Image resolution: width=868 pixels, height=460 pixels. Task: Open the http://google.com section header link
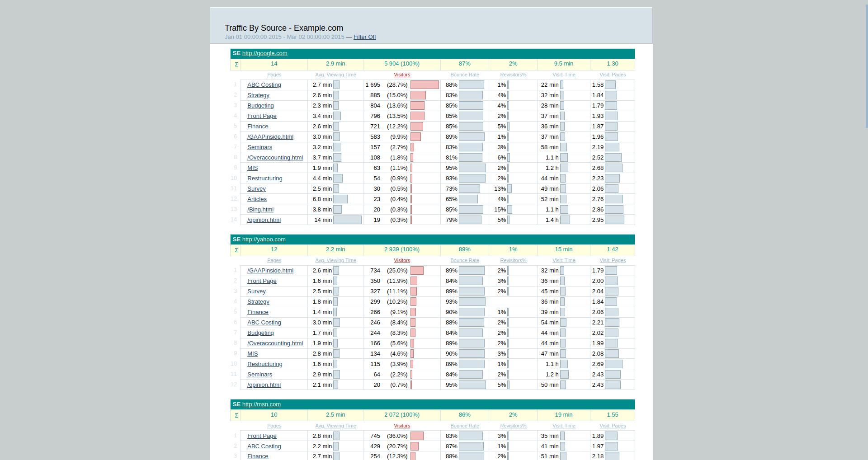coord(264,53)
